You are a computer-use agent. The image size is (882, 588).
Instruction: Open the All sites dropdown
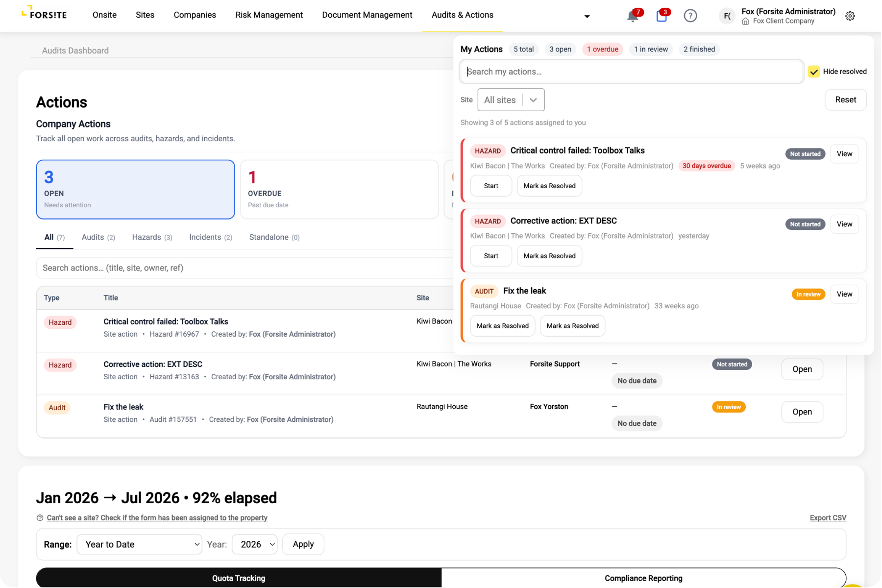click(511, 100)
